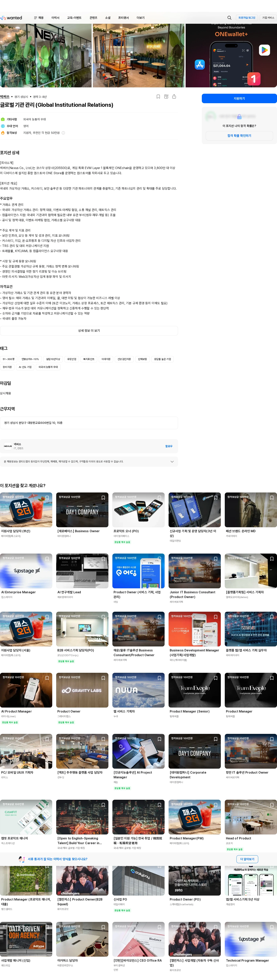Bookmark the 신규사업 기획 및 운영 담당자 card

(216, 498)
